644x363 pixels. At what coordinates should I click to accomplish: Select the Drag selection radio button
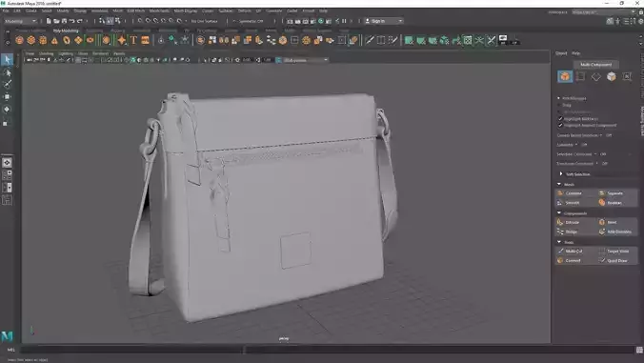[559, 105]
